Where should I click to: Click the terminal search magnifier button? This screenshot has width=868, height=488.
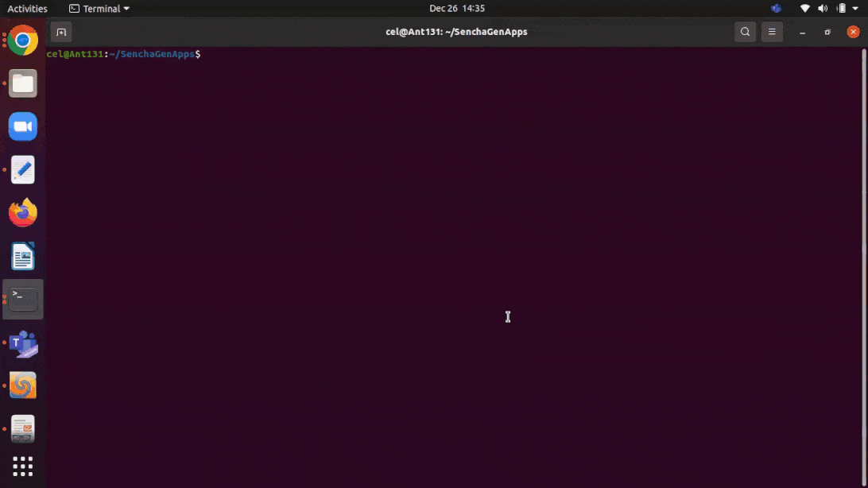(745, 32)
